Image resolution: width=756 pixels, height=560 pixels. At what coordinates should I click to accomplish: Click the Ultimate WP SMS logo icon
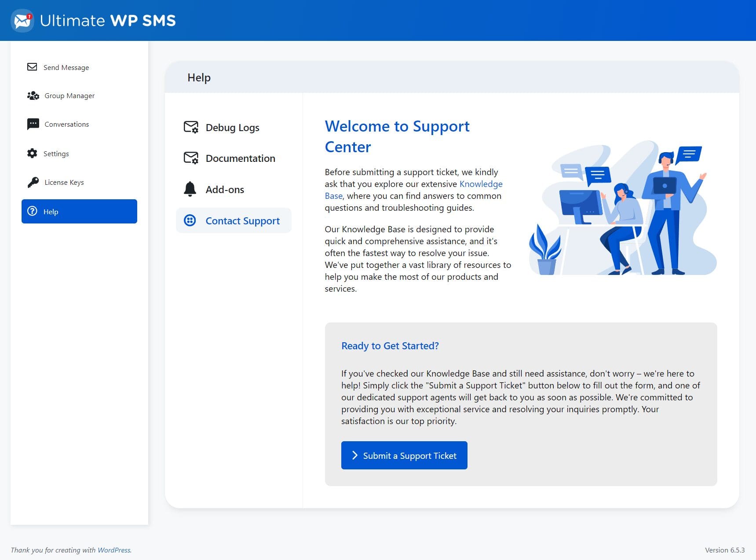coord(22,20)
